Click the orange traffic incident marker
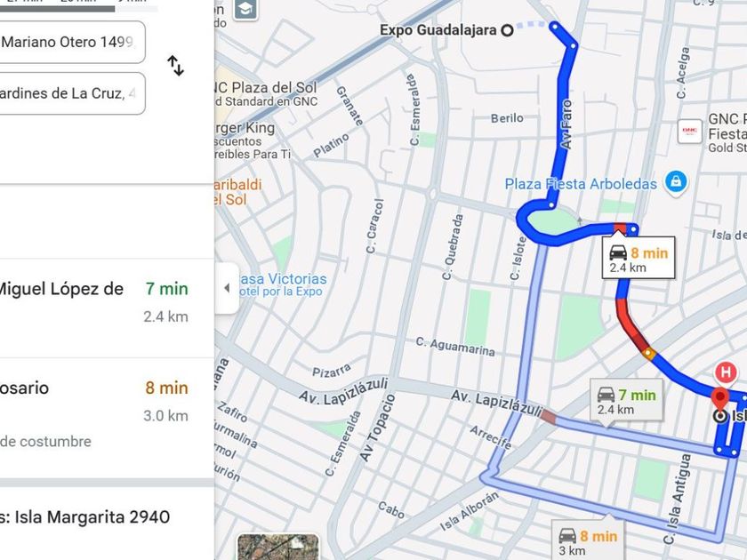This screenshot has height=560, width=747. coord(648,354)
